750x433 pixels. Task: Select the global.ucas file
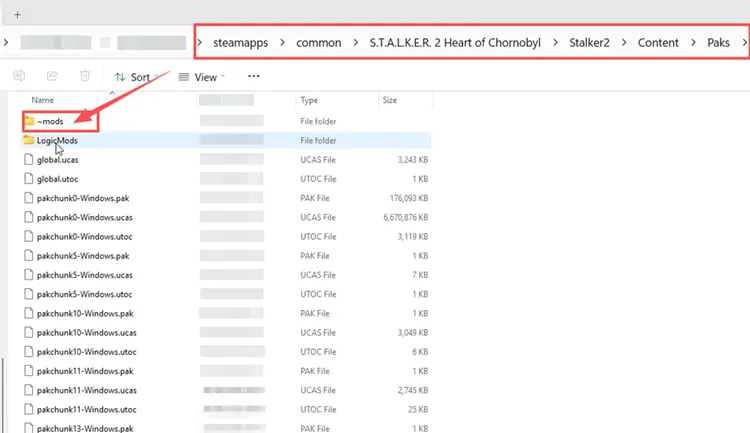57,160
